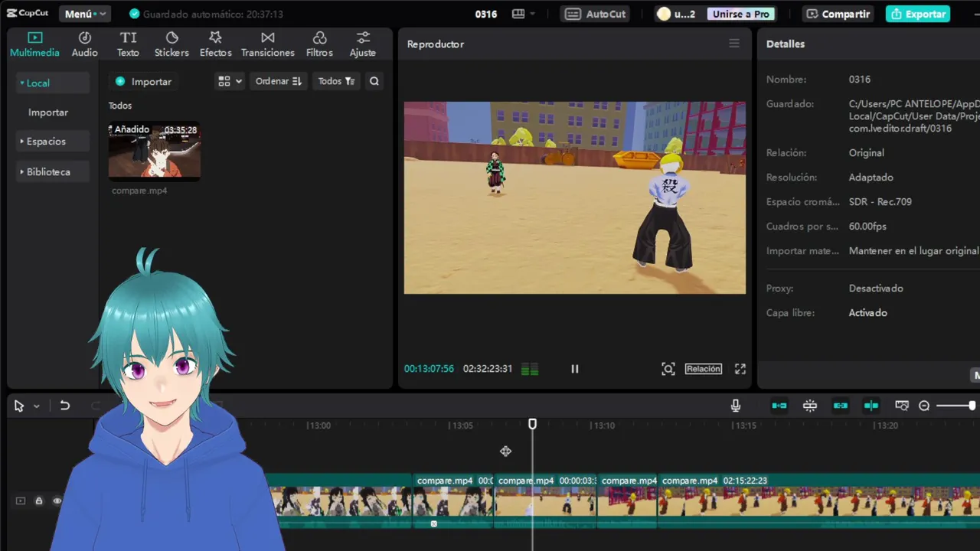Open the Menú dropdown
The width and height of the screenshot is (980, 551).
pos(85,14)
